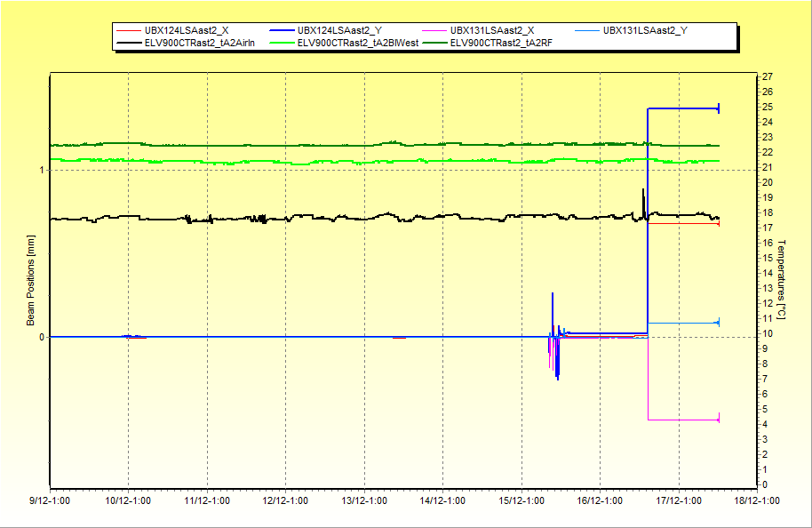Screen dimensions: 812x528
Task: Click the blue plateau line at top right
Action: (682, 108)
